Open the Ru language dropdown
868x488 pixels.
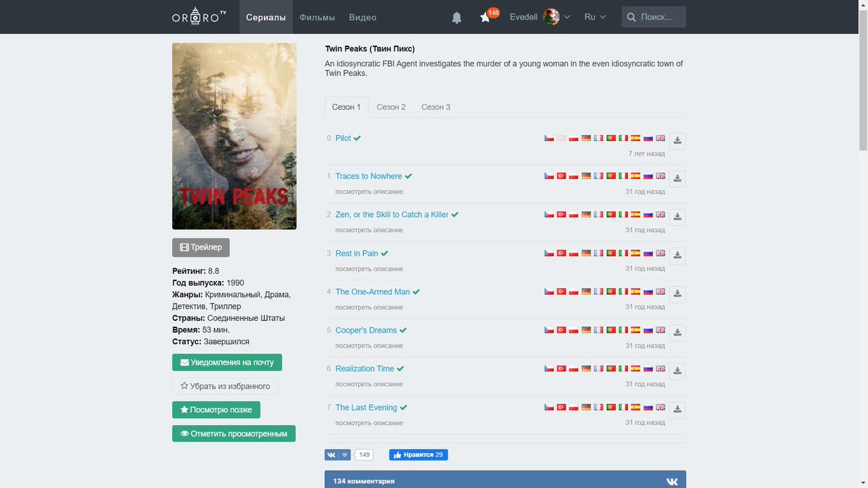click(595, 17)
